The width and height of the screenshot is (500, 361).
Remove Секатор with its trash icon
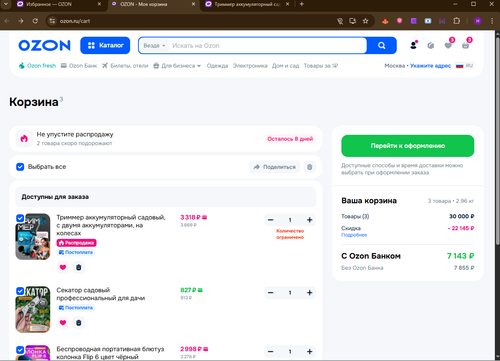79,323
